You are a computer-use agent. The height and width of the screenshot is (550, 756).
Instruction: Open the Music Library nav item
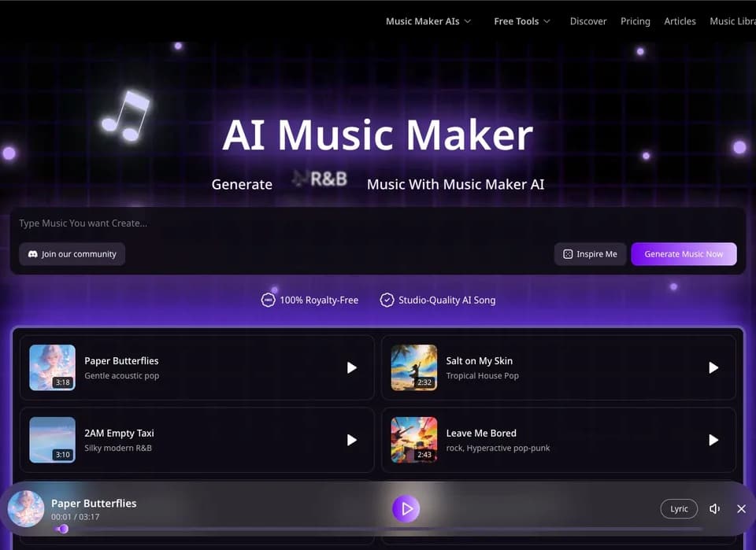733,21
